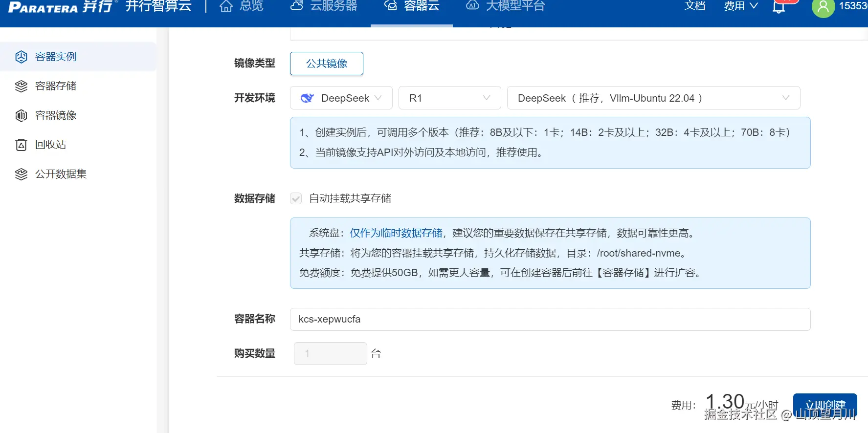Click the 数据存储 label
Screen dimensions: 868x433
coord(255,198)
